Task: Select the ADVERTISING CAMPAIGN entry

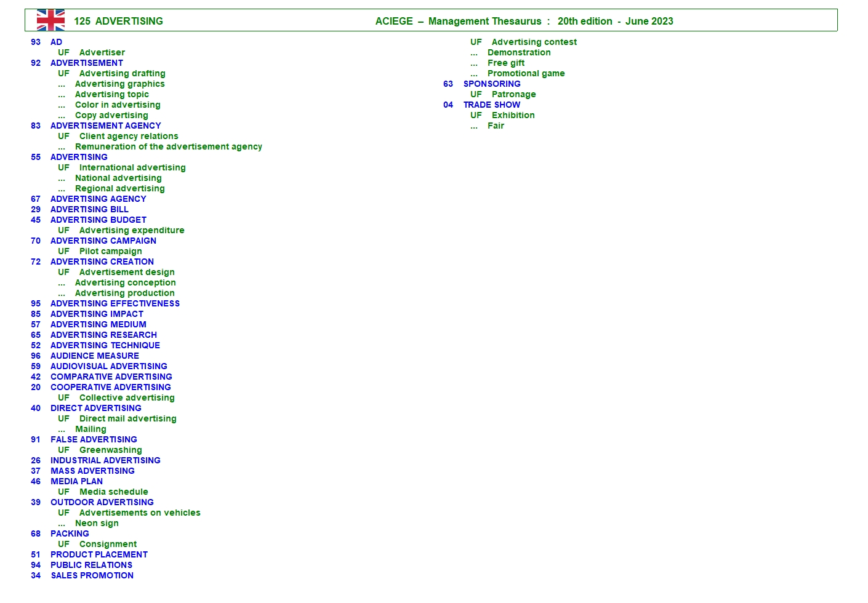Action: click(x=103, y=241)
